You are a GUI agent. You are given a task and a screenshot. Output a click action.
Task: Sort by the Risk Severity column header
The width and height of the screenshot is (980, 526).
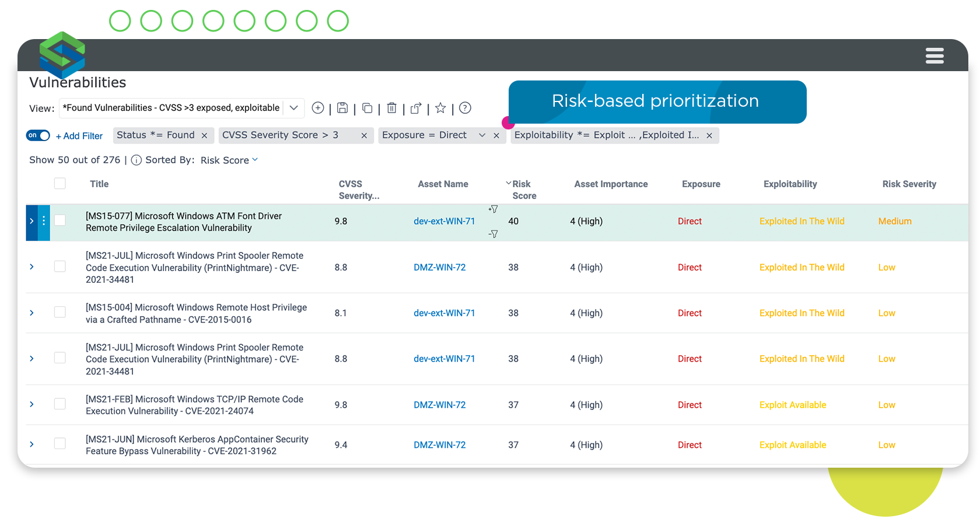(909, 184)
